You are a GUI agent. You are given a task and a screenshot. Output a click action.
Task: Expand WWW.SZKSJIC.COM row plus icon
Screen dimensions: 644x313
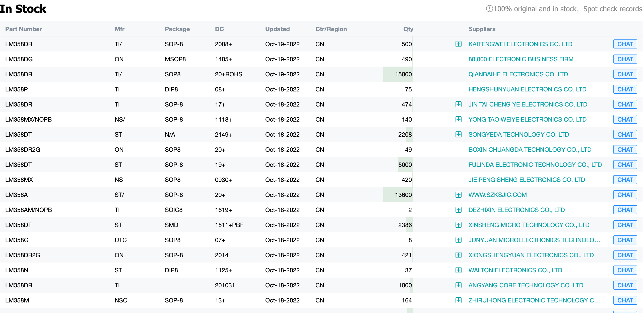coord(458,195)
